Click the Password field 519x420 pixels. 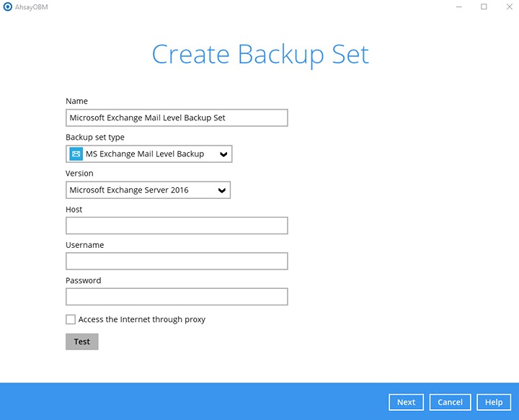tap(177, 296)
